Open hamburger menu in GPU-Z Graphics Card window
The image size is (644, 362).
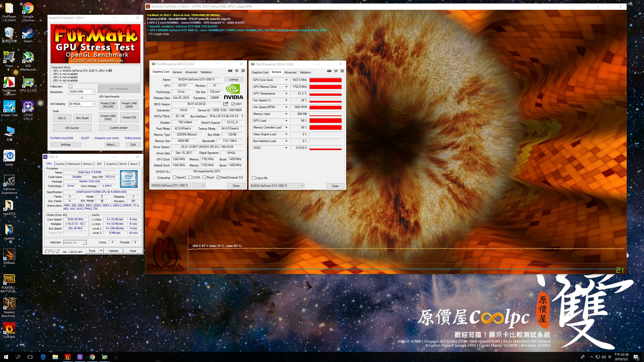point(243,71)
